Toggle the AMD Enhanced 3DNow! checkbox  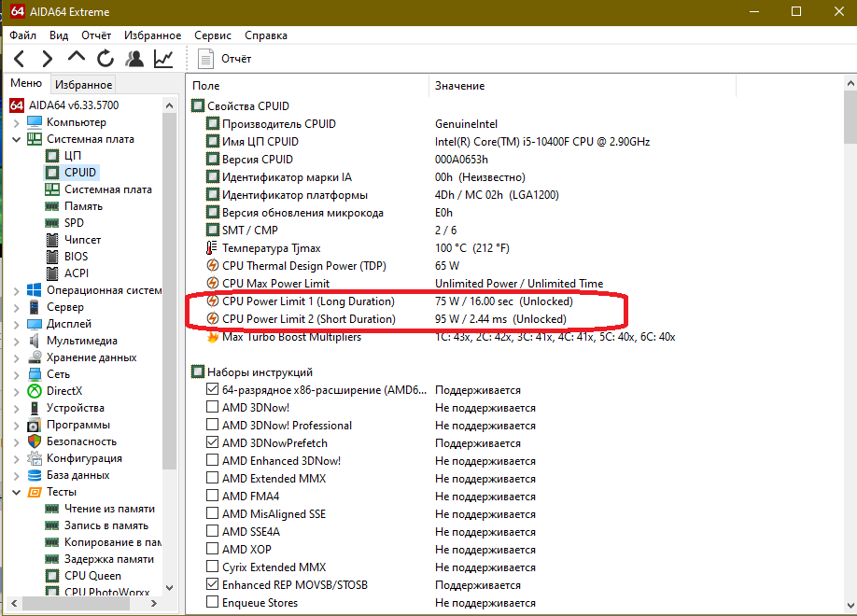tap(212, 460)
